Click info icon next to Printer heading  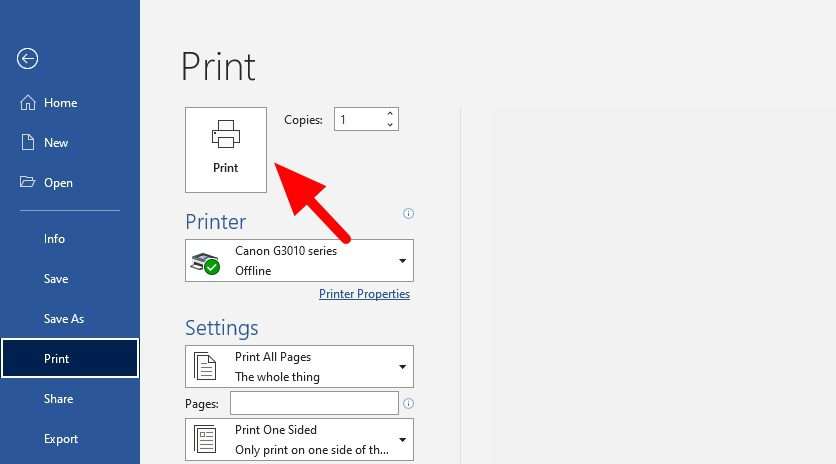[408, 214]
